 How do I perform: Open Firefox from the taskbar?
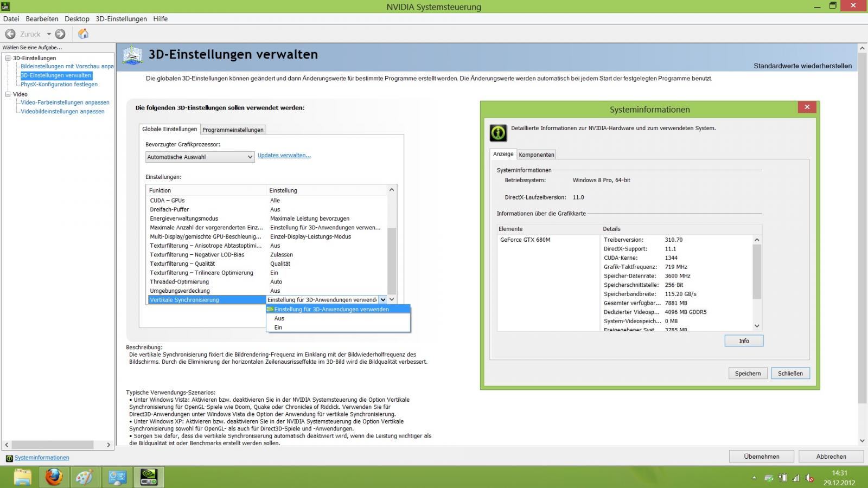tap(54, 477)
